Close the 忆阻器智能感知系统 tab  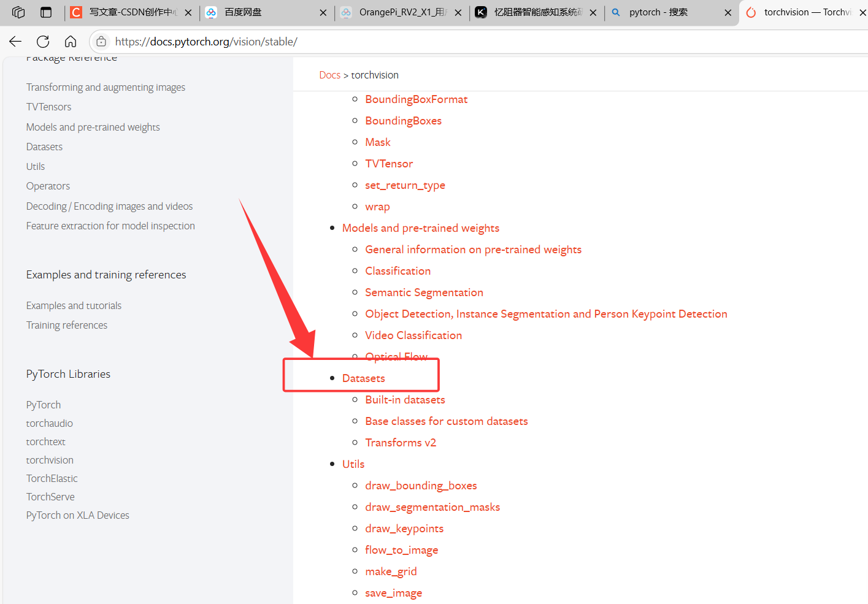click(x=593, y=12)
